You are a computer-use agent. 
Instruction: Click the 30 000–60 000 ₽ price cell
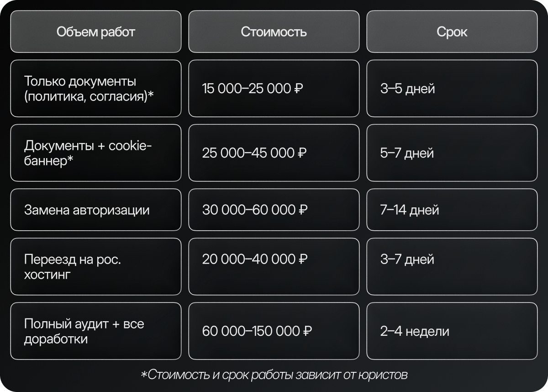pos(274,210)
